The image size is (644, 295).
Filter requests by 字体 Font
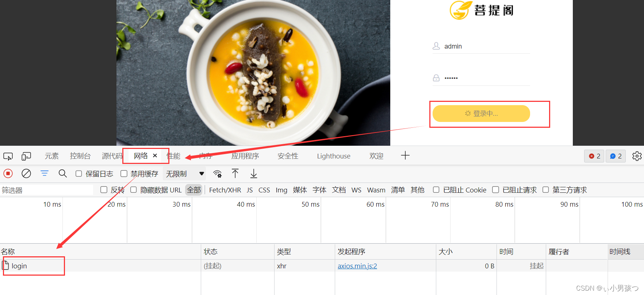[319, 190]
